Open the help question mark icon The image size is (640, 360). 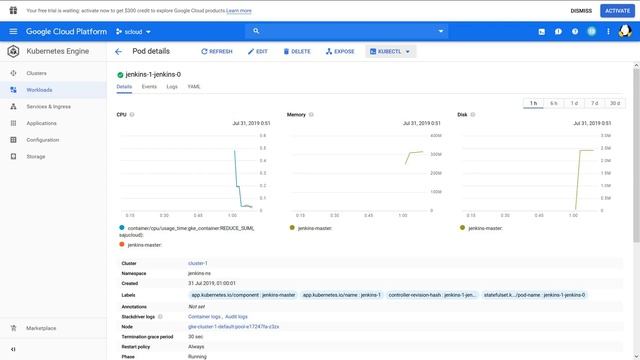575,31
